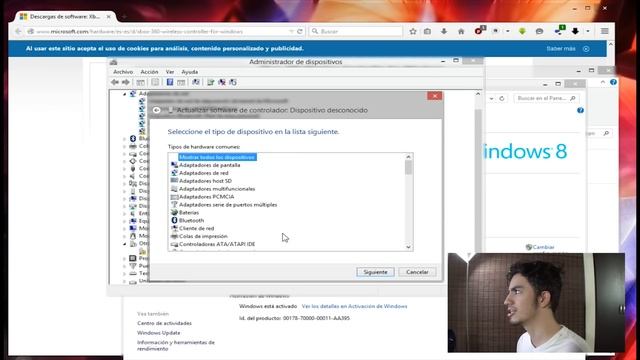
Task: Click browser back button
Action: click(18, 31)
